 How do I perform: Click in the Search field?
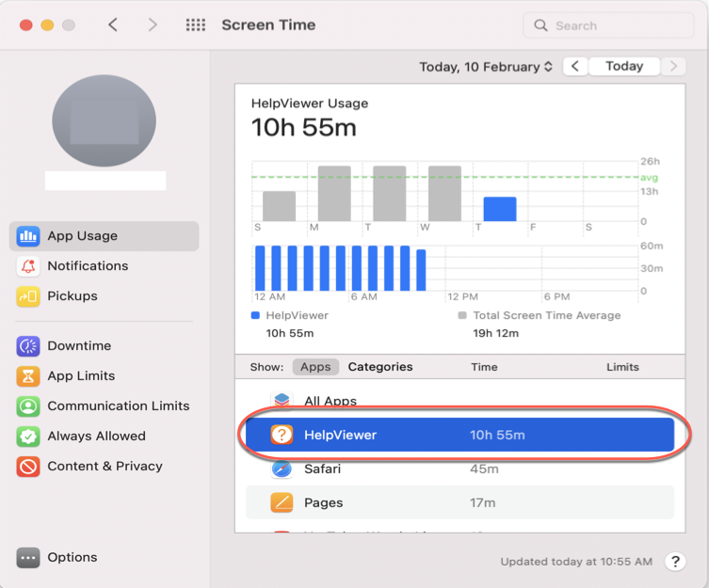608,25
